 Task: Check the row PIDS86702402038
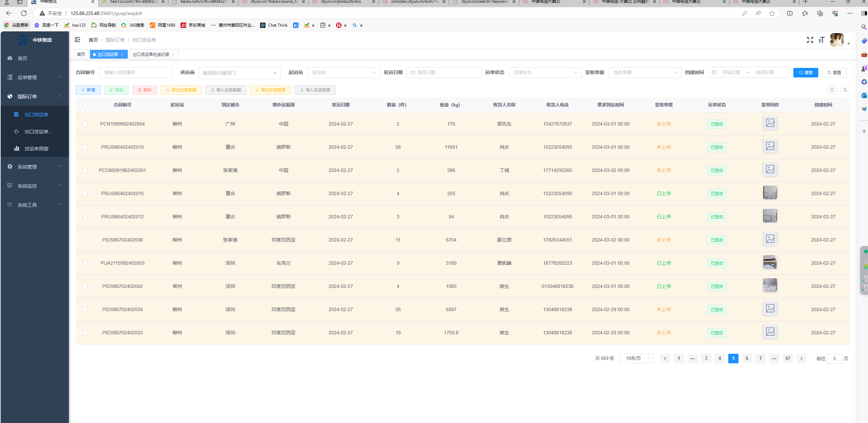click(85, 240)
